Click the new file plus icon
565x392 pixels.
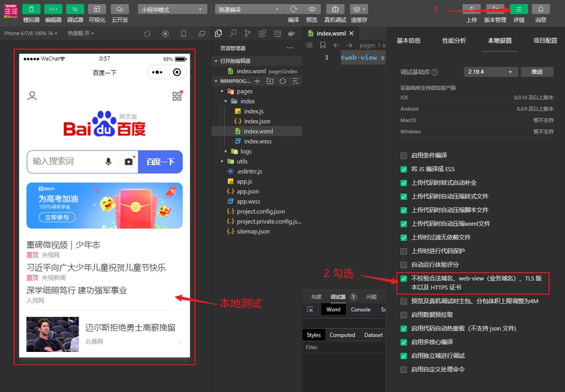pyautogui.click(x=257, y=81)
